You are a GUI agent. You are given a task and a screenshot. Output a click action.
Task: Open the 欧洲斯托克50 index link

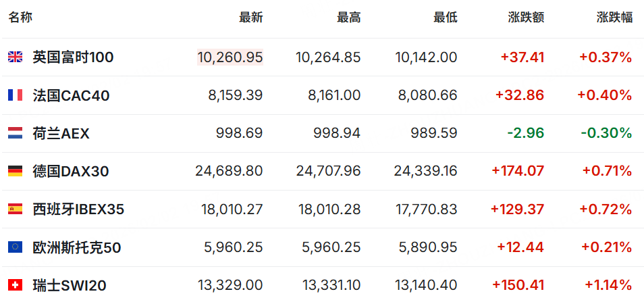(x=77, y=247)
